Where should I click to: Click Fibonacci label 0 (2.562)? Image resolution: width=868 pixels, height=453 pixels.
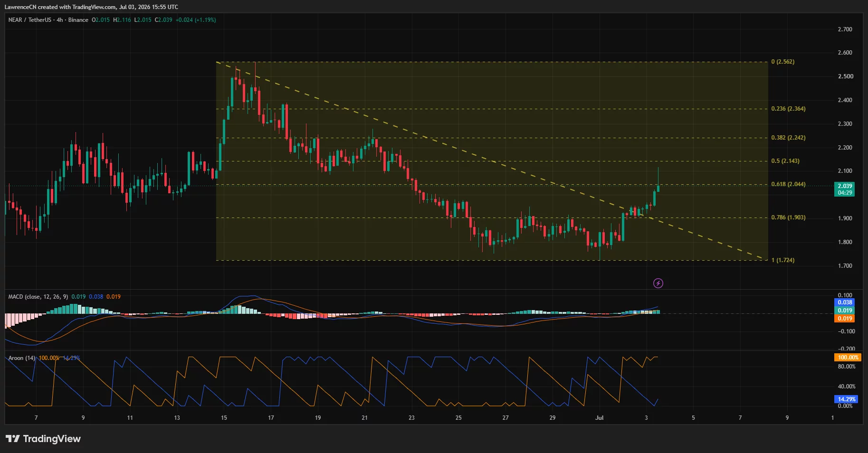point(782,62)
